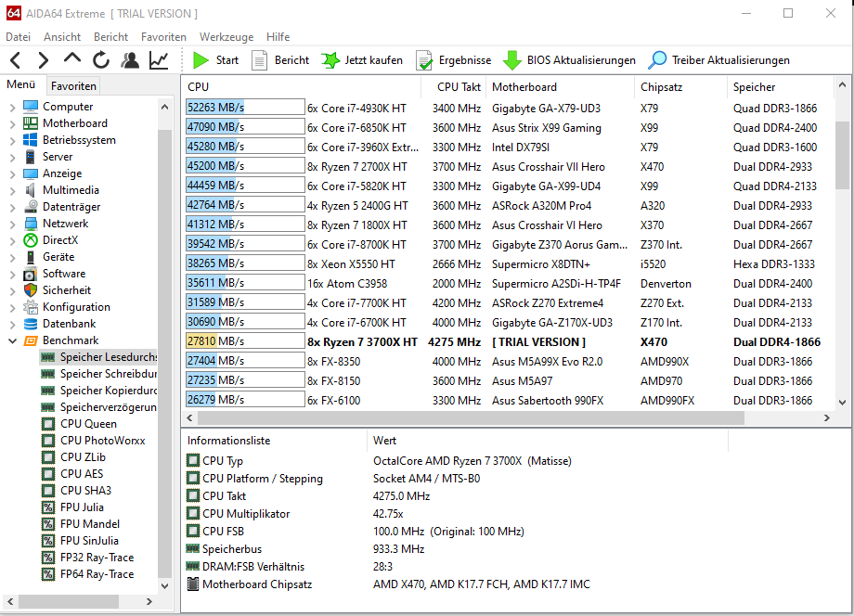Sort by Speicher column header

(781, 87)
